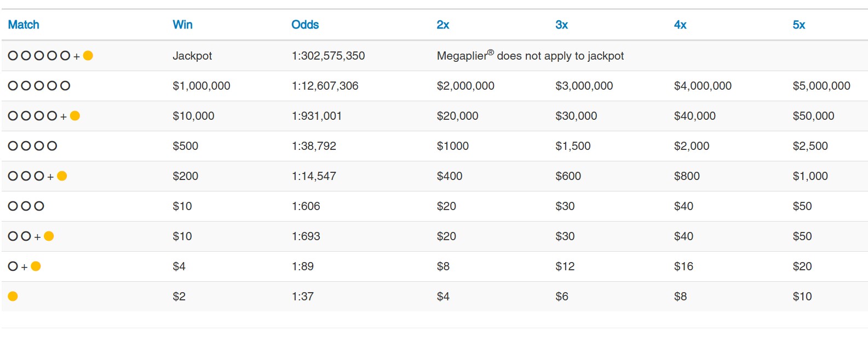Select the 4x Megaplier column header
Image resolution: width=868 pixels, height=337 pixels.
(x=680, y=25)
